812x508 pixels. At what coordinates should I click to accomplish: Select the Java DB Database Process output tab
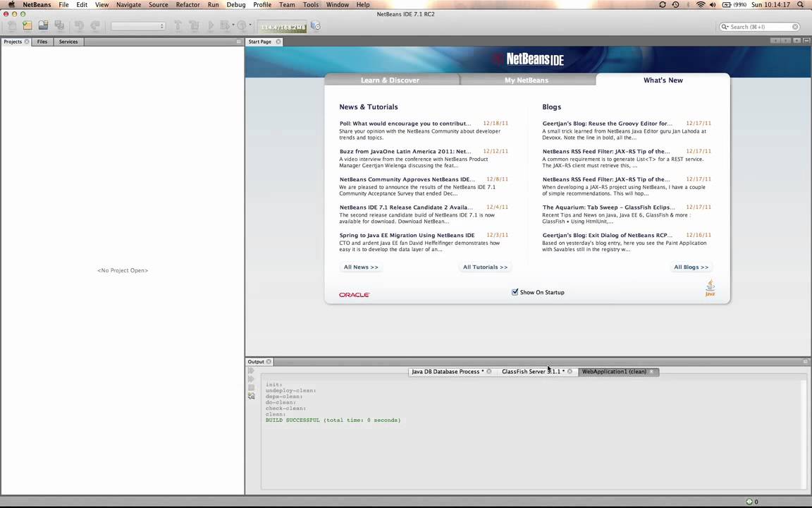coord(448,371)
